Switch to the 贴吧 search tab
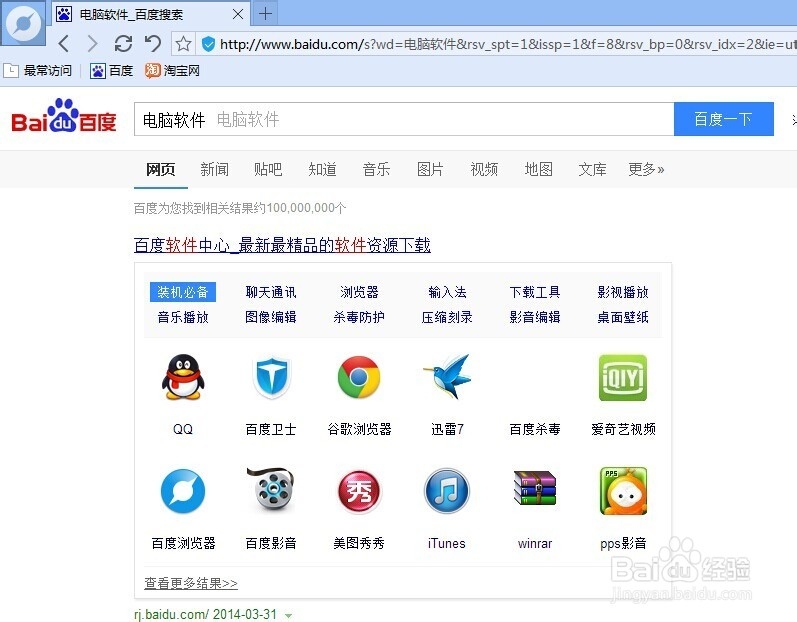Image resolution: width=797 pixels, height=622 pixels. point(268,169)
